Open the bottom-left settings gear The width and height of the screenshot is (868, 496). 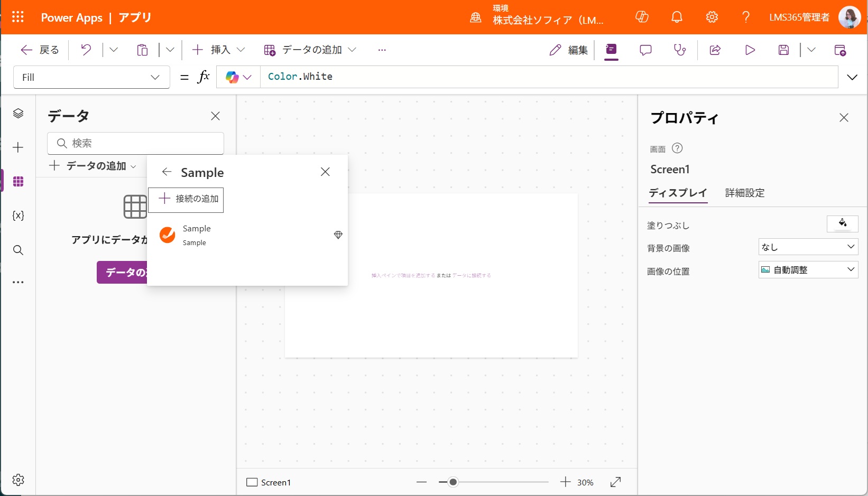18,480
